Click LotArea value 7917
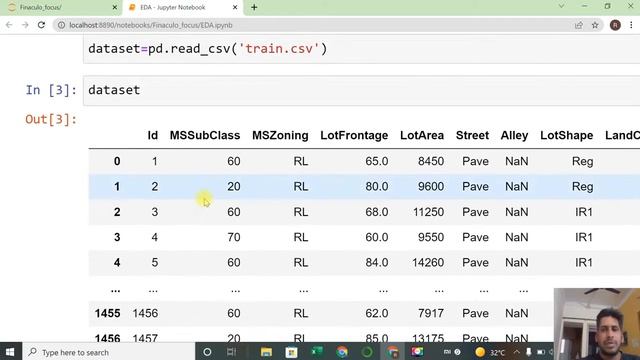Screen dimensions: 640x360 431,313
